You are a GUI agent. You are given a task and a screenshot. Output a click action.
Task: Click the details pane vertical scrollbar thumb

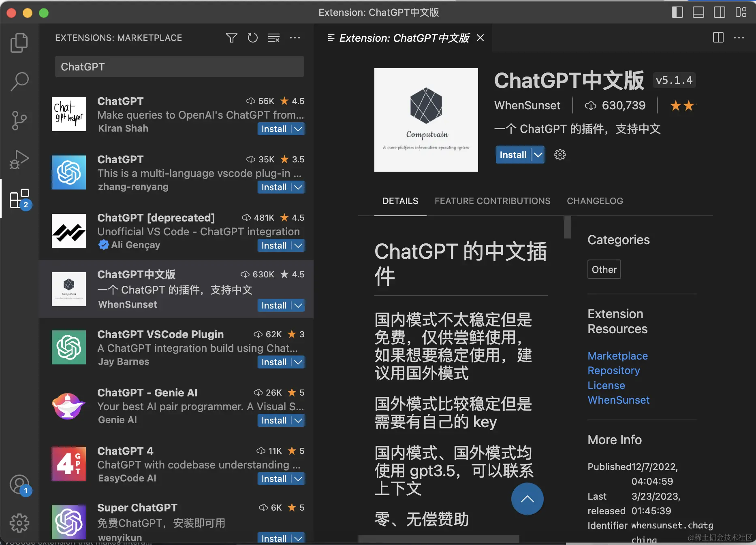click(568, 227)
